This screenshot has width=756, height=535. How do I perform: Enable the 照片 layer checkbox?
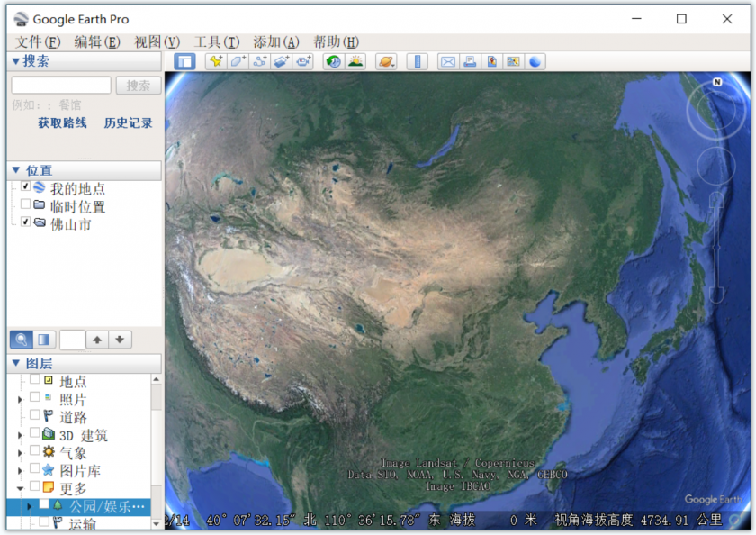pos(35,397)
